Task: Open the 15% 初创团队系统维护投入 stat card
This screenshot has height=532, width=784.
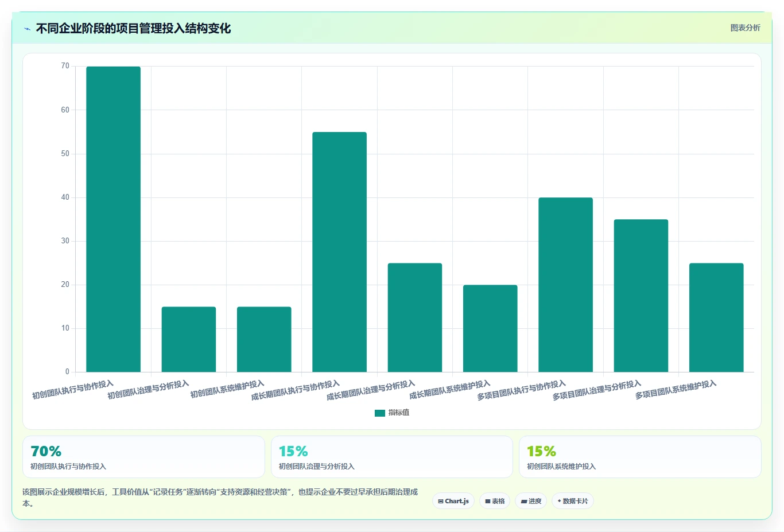Action: pyautogui.click(x=640, y=457)
